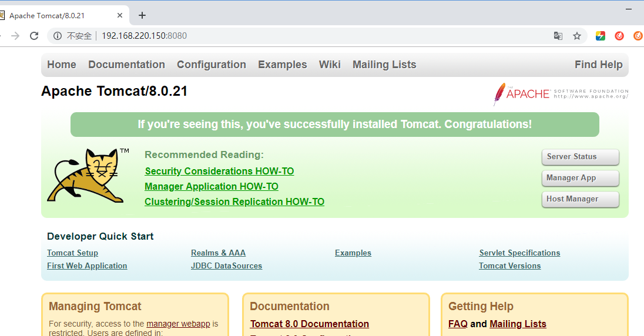Click the Apache Software Foundation logo

pyautogui.click(x=561, y=94)
